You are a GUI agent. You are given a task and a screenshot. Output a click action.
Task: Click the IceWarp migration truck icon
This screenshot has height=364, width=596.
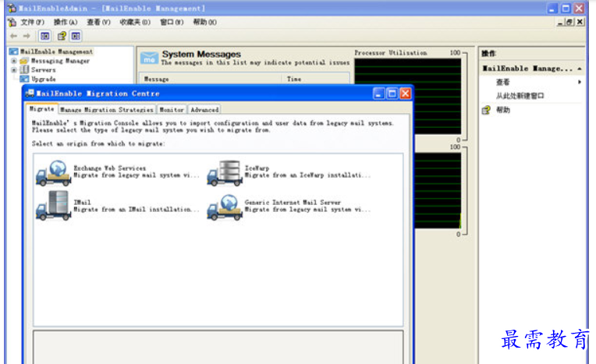click(225, 173)
